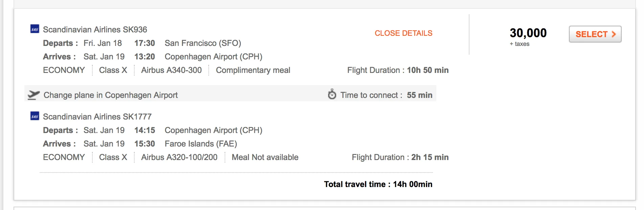Click Airbus A340-300 aircraft type
The width and height of the screenshot is (644, 210).
coord(171,70)
